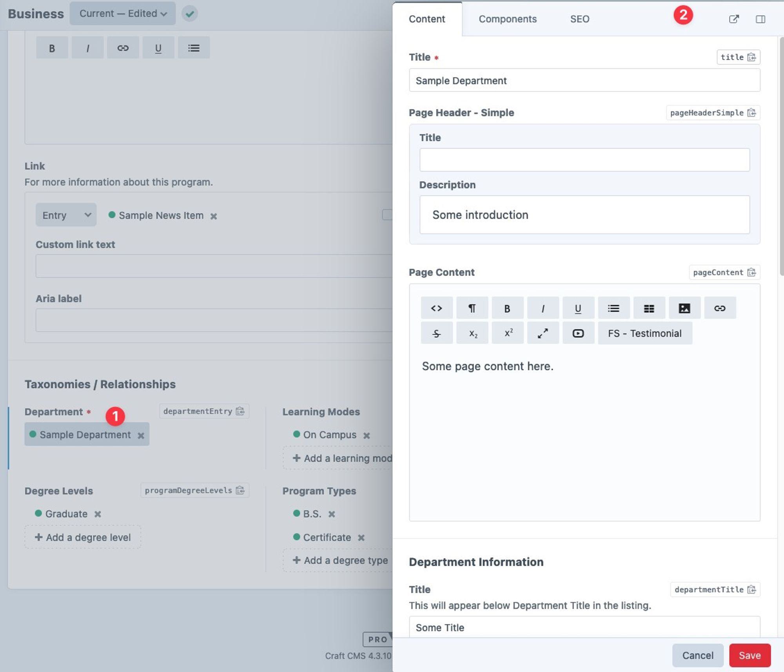
Task: Insert a table in Page Content
Action: click(x=649, y=308)
